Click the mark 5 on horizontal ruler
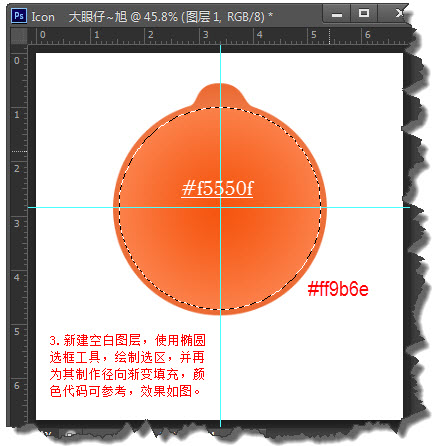Image resolution: width=440 pixels, height=446 pixels. point(314,35)
